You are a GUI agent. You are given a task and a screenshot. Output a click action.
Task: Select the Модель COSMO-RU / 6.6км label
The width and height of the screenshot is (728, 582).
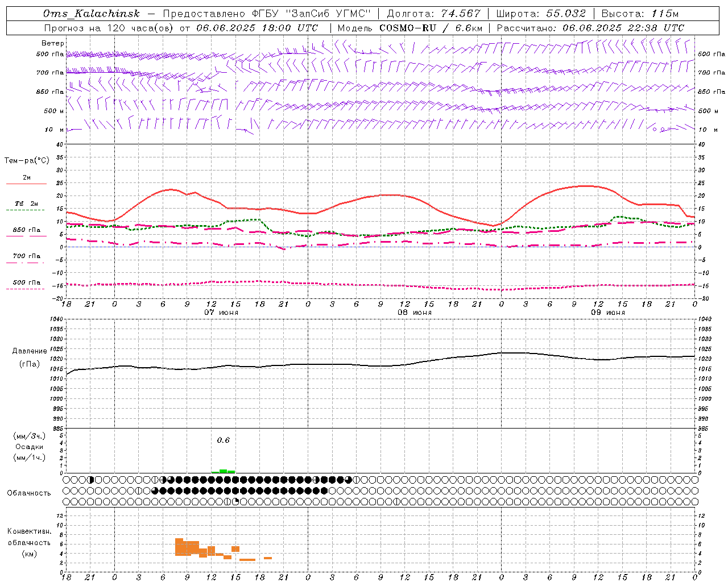tap(410, 28)
